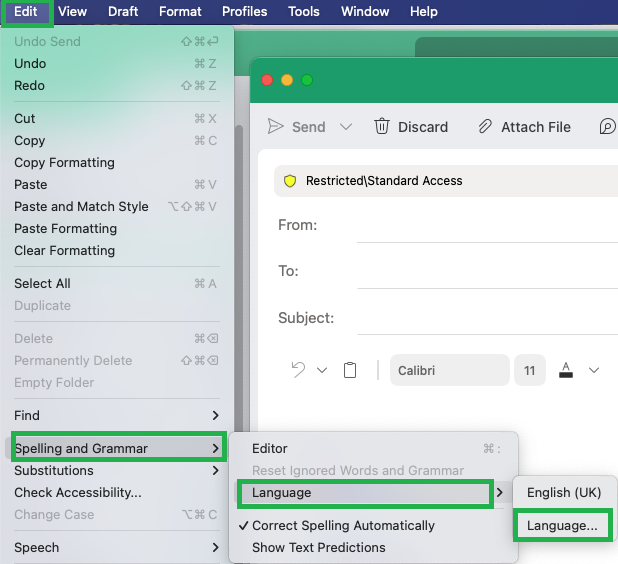The image size is (618, 564).
Task: Click the undo arrow in formatting bar
Action: click(x=298, y=370)
